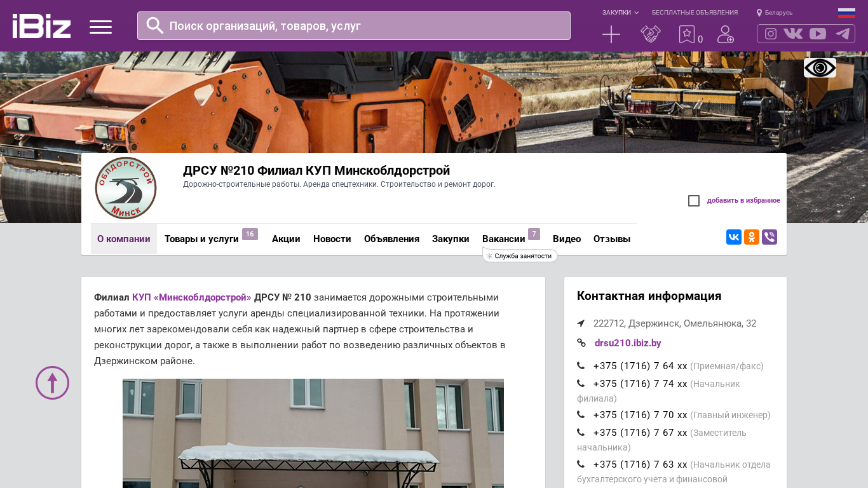Image resolution: width=868 pixels, height=488 pixels.
Task: Click the iBiz logo
Action: tap(41, 26)
